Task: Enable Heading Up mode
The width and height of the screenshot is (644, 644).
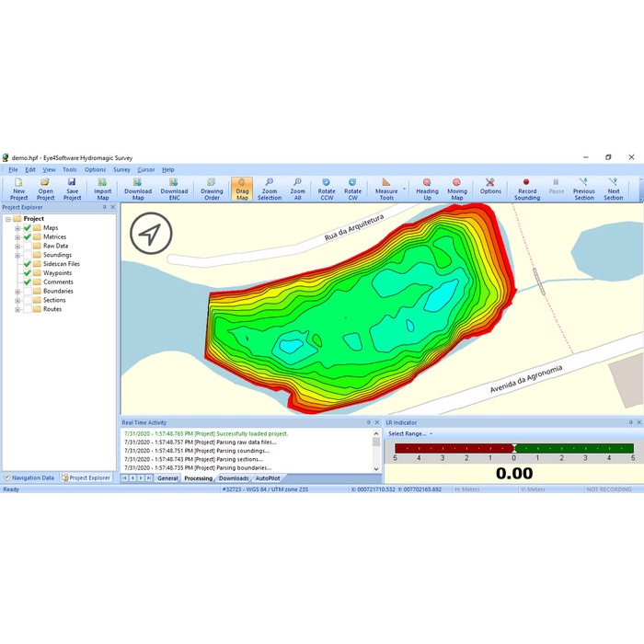Action: 427,189
